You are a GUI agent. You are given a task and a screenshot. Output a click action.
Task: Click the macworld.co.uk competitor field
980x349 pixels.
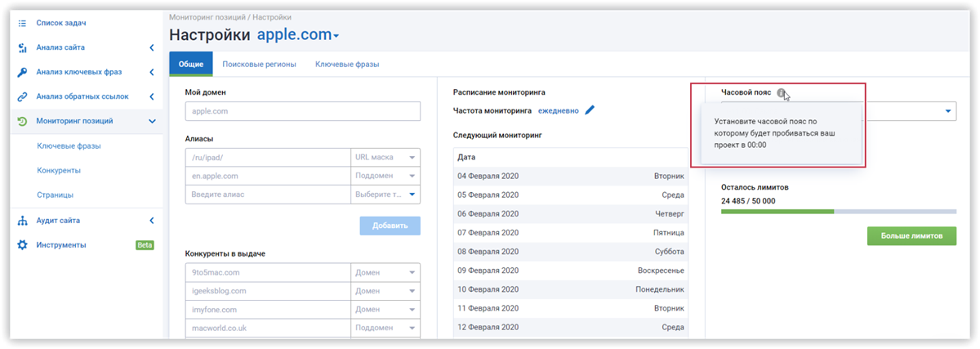click(x=268, y=329)
